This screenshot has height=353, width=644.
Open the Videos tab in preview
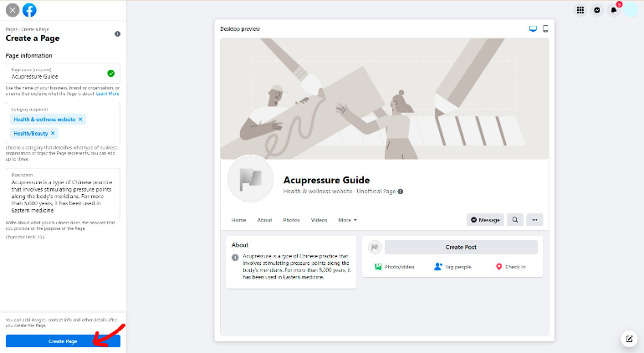[x=319, y=220]
